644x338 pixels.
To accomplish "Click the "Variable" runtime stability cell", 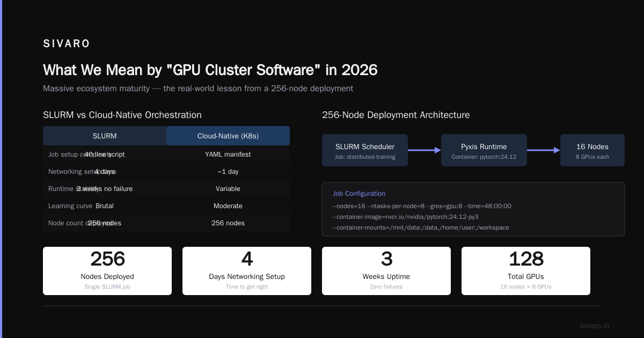I will (228, 189).
